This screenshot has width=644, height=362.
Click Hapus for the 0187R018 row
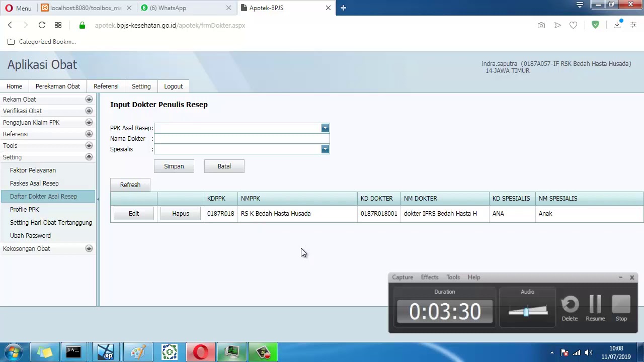[181, 214]
